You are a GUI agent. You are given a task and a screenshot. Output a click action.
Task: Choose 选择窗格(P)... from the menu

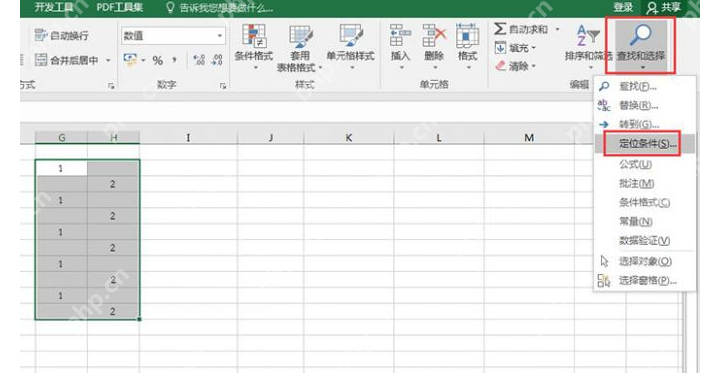pyautogui.click(x=645, y=281)
